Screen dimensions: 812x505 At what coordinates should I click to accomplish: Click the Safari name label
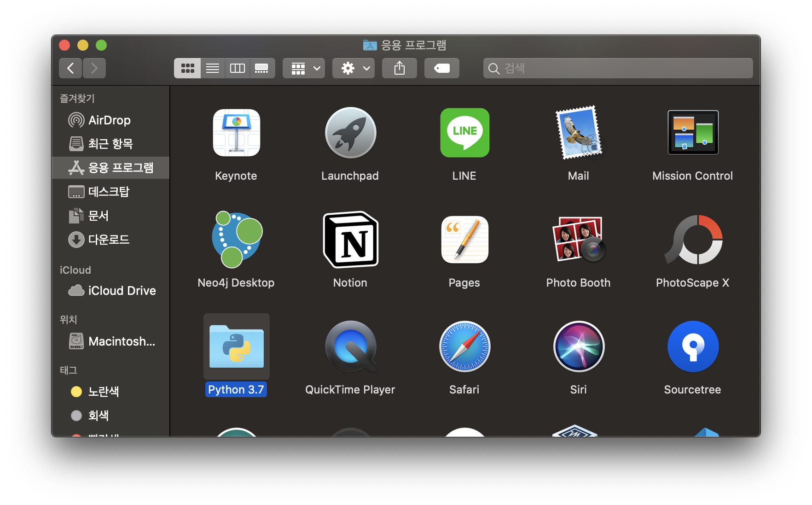click(464, 389)
